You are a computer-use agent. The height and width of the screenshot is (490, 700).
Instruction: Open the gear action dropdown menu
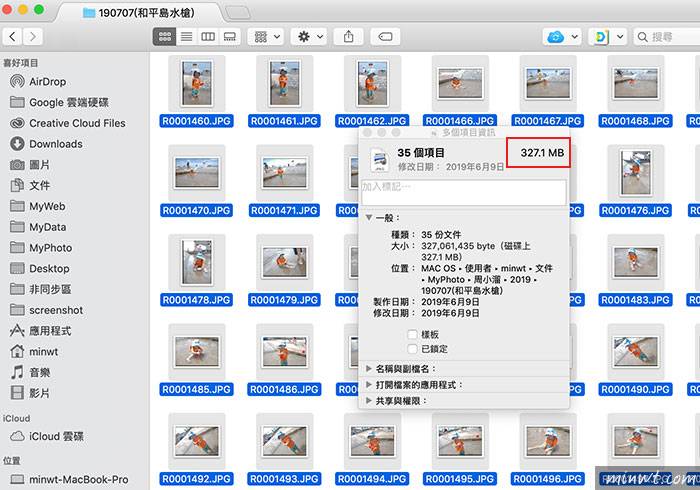(x=311, y=36)
